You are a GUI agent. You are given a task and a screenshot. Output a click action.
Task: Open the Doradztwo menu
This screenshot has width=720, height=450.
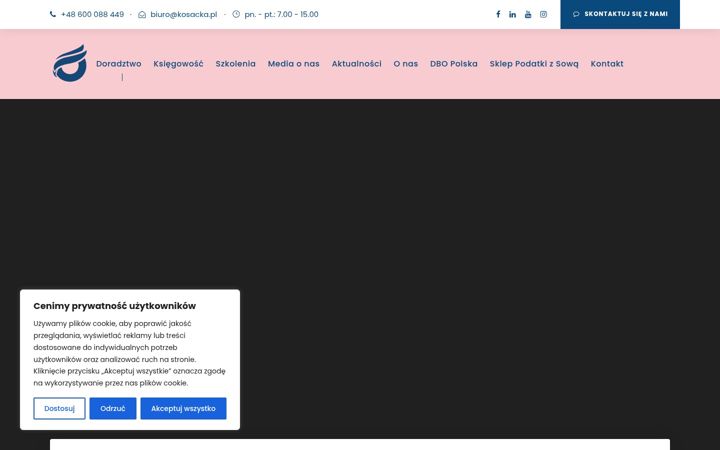(118, 64)
